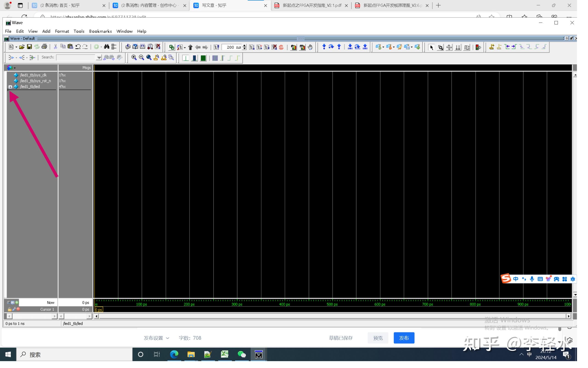Toggle the Two Cursor mode tool
The image size is (588, 368).
[x=458, y=47]
